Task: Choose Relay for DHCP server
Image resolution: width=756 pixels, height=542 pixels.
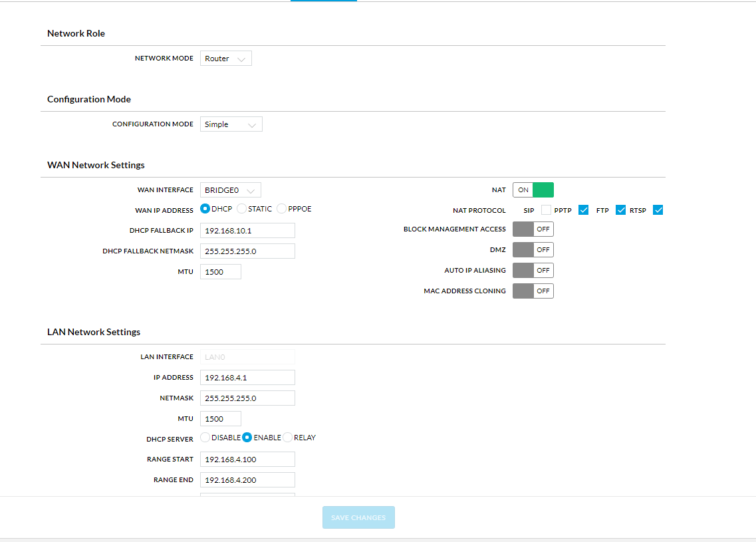Action: click(x=288, y=438)
